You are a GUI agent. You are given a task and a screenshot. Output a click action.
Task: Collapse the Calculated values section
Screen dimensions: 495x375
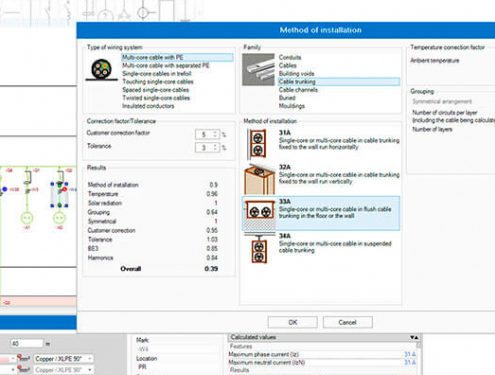click(414, 338)
